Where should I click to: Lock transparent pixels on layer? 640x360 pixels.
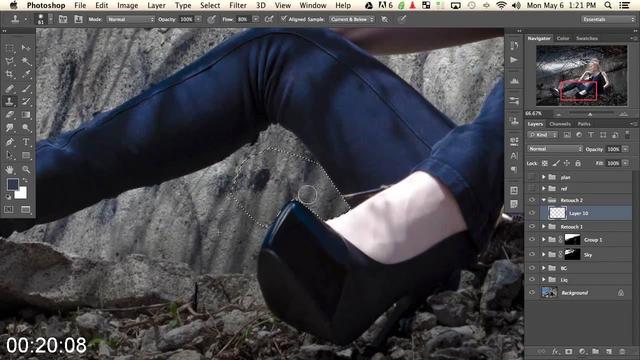tap(544, 163)
